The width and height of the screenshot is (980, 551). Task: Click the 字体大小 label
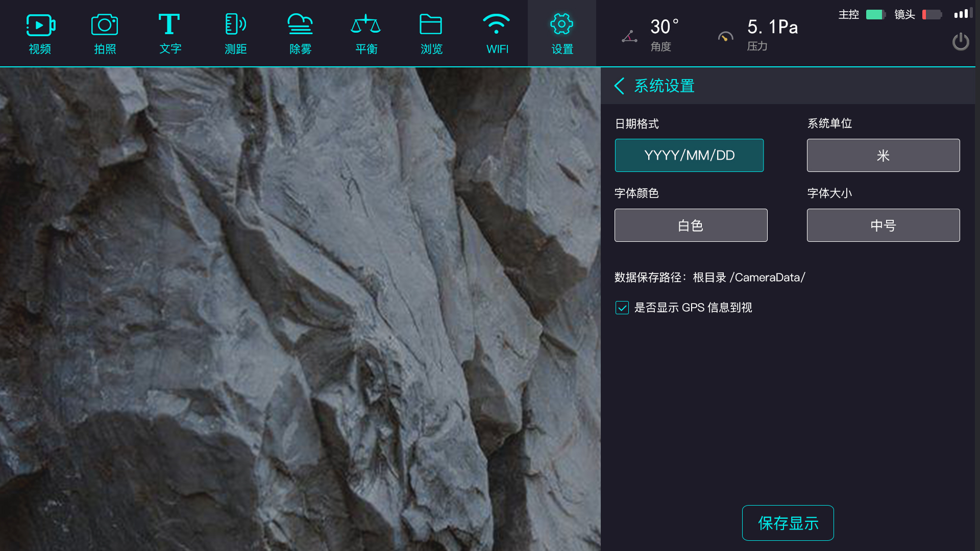click(x=829, y=193)
